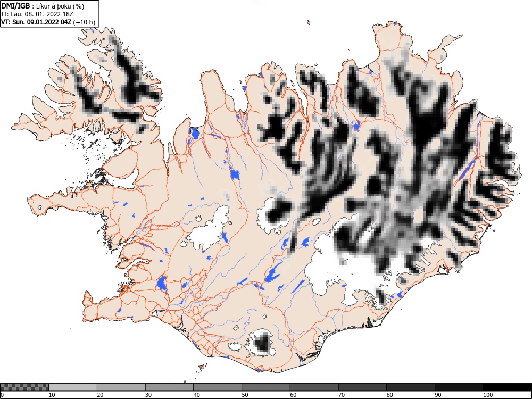
Task: Click the legend label '50'
Action: click(x=245, y=395)
